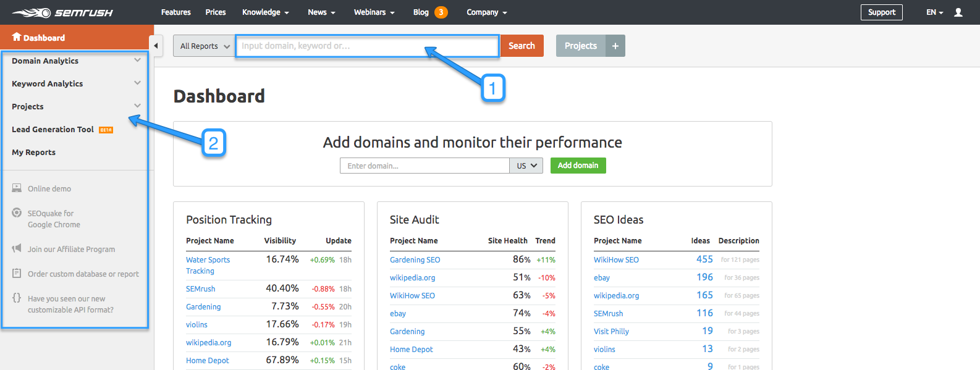Open Home Depot position tracking project

208,360
